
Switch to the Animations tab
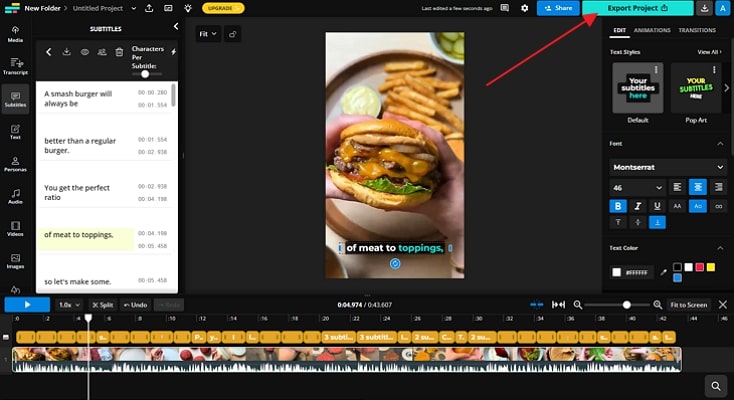(652, 30)
